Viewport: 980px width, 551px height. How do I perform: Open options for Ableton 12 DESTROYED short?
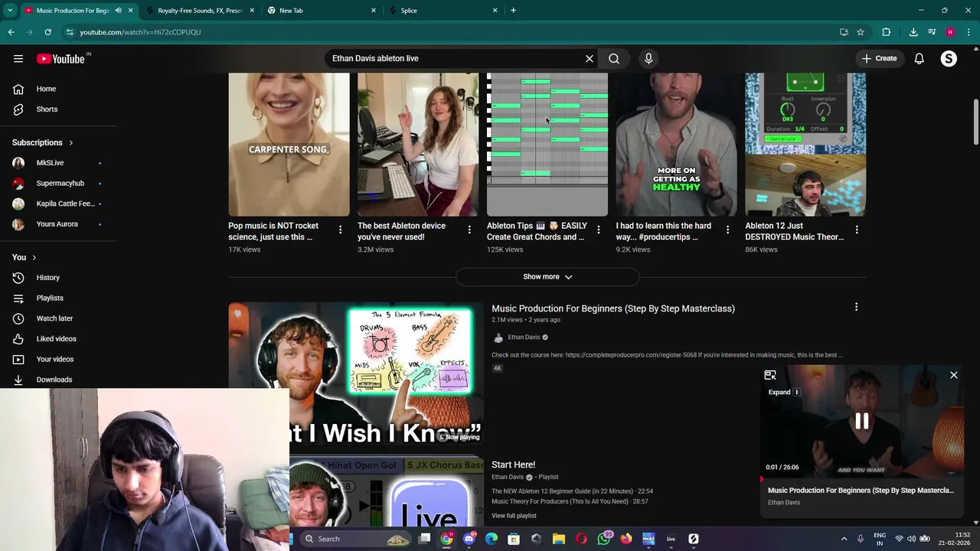857,230
